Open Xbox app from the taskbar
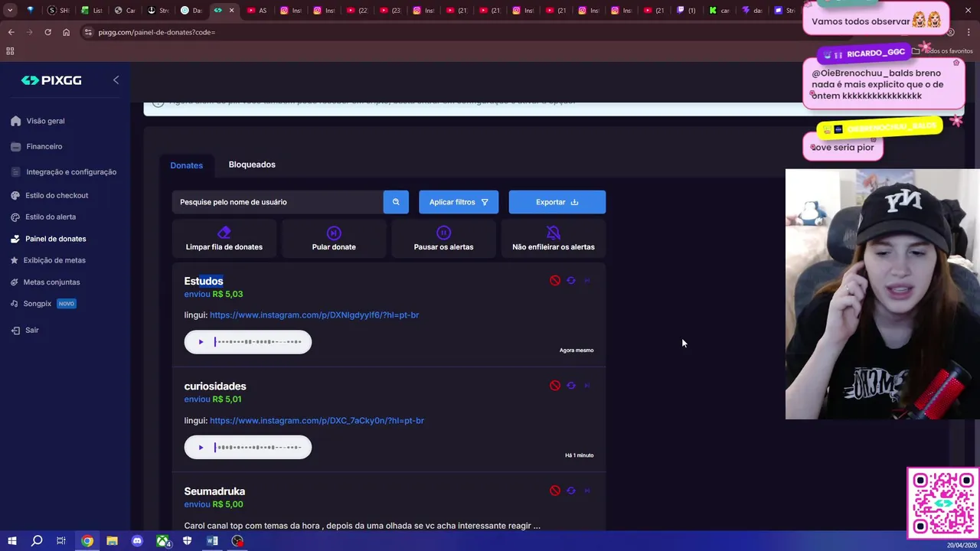The image size is (980, 551). point(162,541)
